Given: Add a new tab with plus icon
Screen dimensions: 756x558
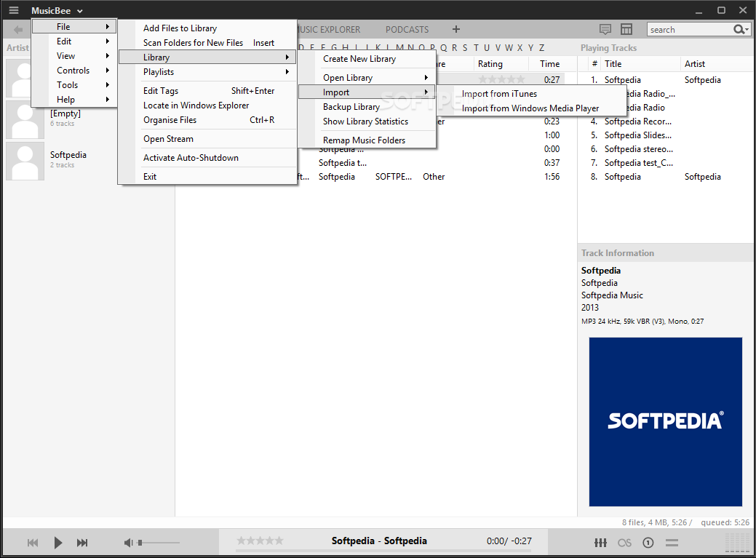Looking at the screenshot, I should tap(455, 29).
